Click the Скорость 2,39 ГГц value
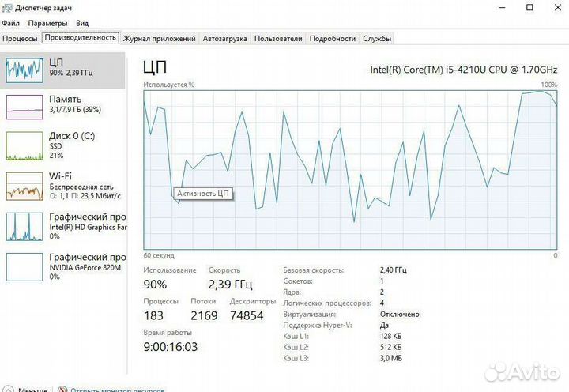569x392 pixels. tap(230, 285)
